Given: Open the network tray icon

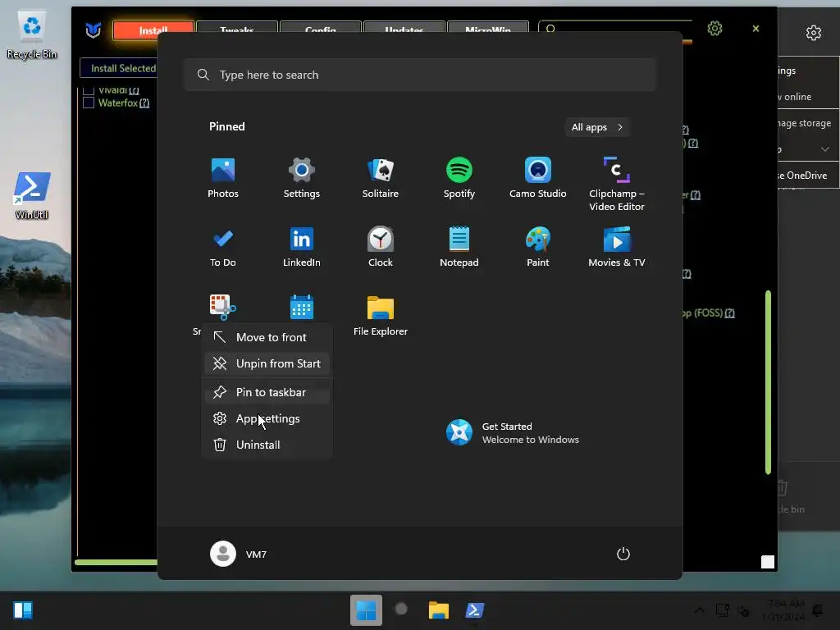Looking at the screenshot, I should [x=722, y=609].
